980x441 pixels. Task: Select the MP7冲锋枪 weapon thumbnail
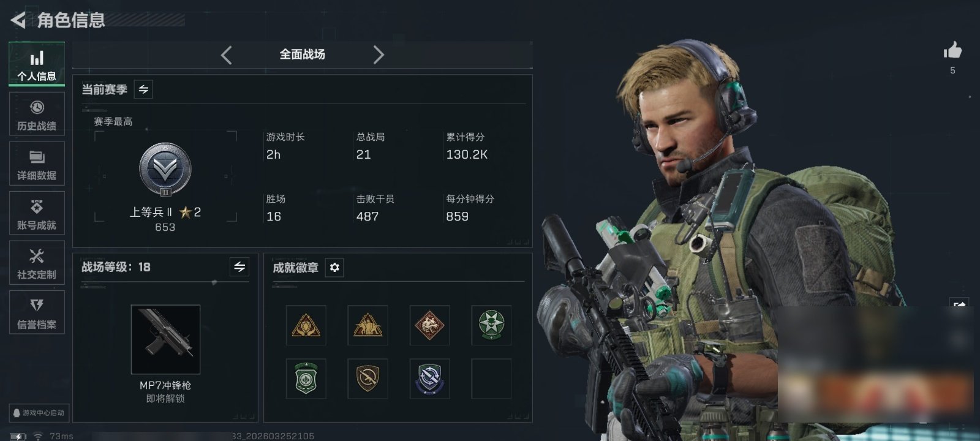[165, 339]
